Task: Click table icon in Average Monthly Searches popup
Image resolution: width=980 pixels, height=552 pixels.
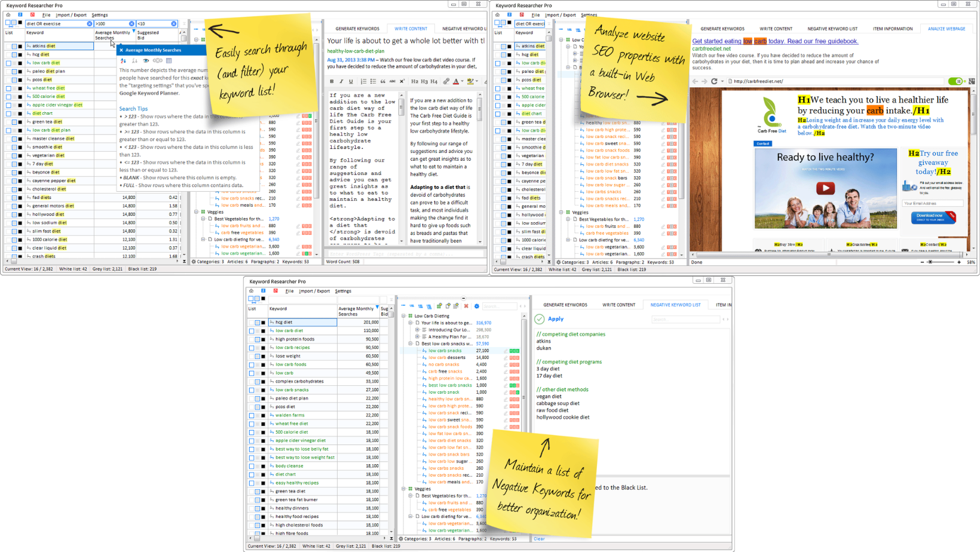Action: (169, 60)
